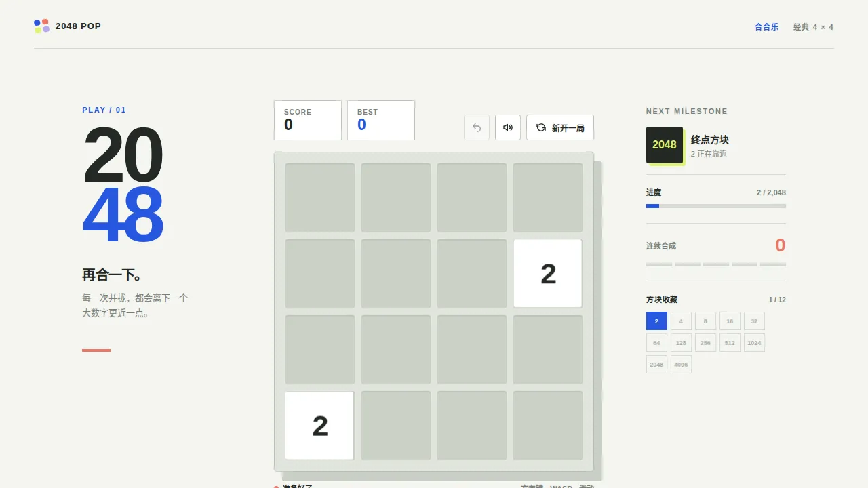Viewport: 868px width, 488px height.
Task: Click the "2048 POP" brand name text
Action: point(79,26)
